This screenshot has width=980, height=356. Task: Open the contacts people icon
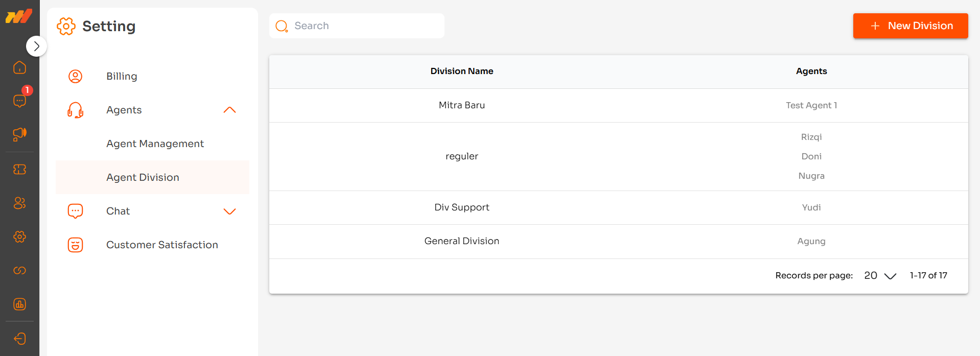19,203
